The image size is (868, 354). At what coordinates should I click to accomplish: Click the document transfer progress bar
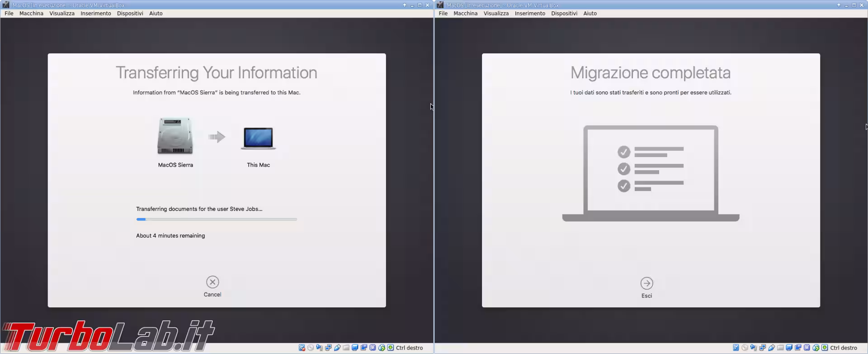tap(217, 219)
